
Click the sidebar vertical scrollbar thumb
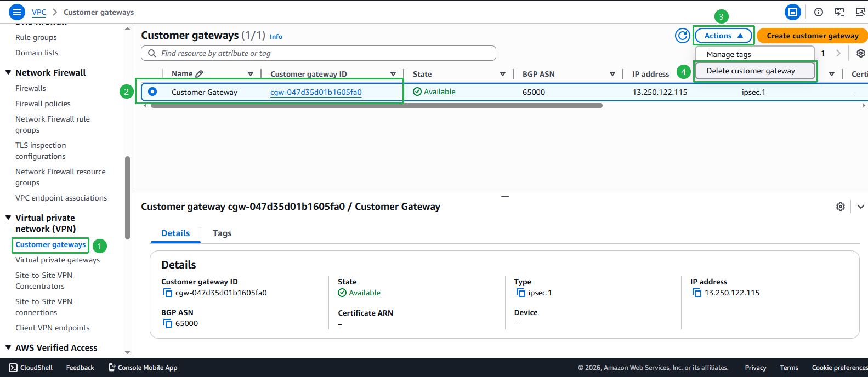click(x=127, y=198)
